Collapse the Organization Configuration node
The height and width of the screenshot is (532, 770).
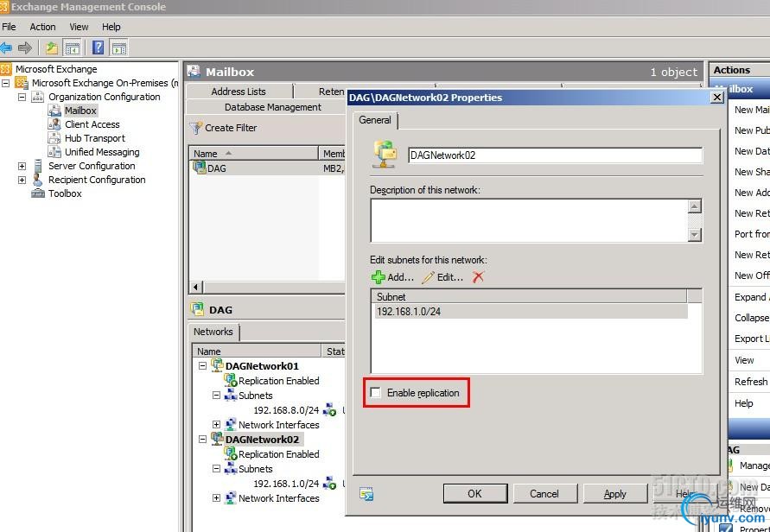pyautogui.click(x=22, y=97)
